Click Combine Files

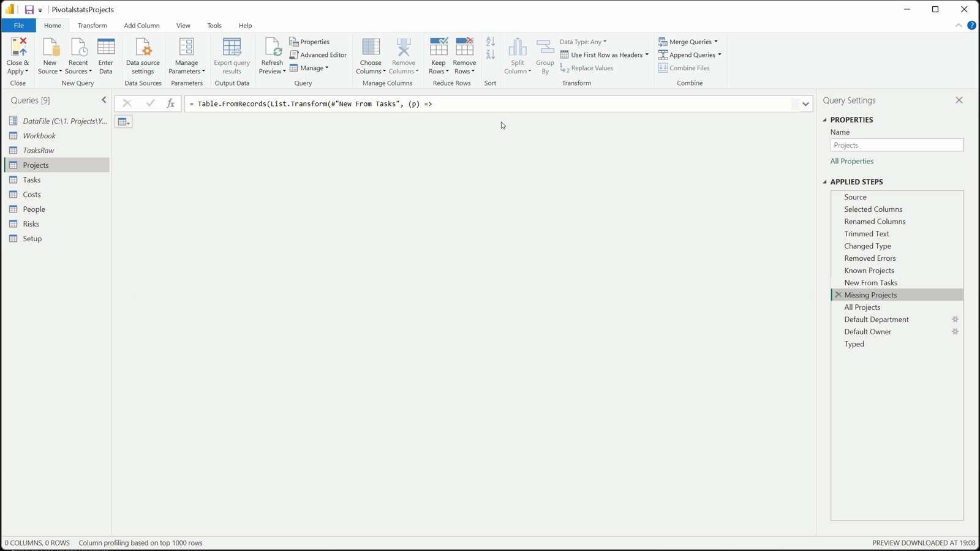coord(684,68)
